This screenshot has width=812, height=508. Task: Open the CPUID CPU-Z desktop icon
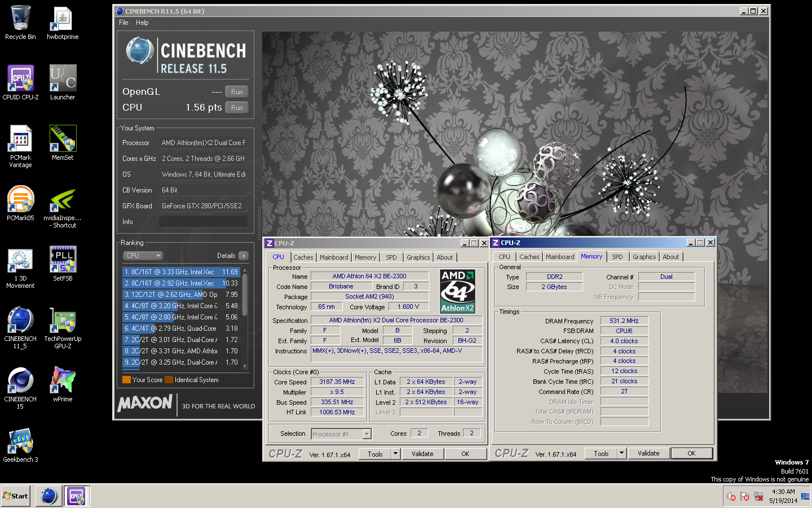click(20, 82)
